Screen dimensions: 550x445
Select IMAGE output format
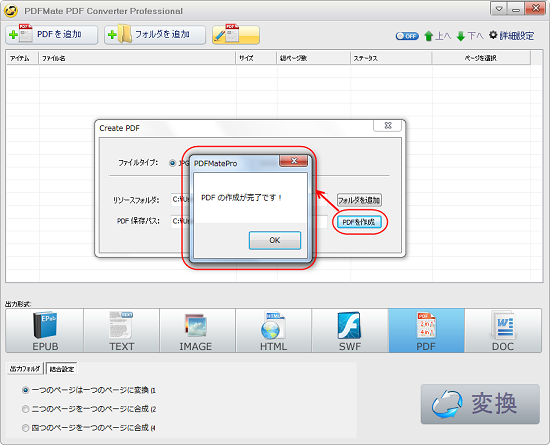[197, 331]
